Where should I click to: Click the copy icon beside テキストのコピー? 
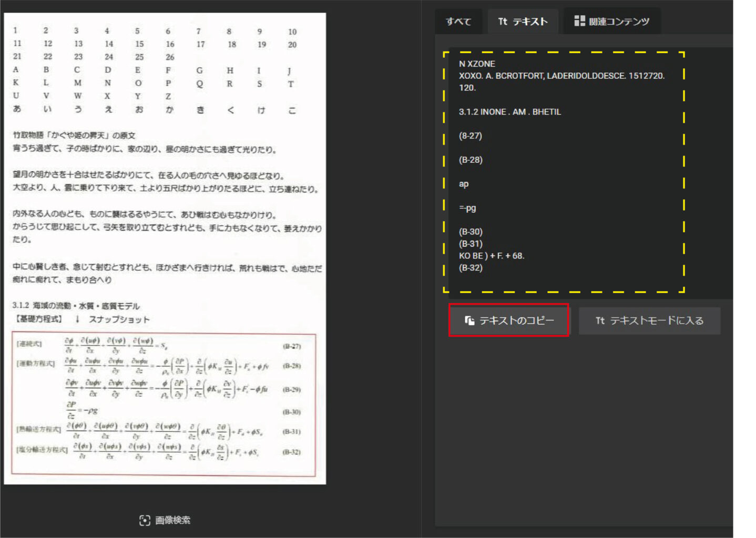[469, 320]
